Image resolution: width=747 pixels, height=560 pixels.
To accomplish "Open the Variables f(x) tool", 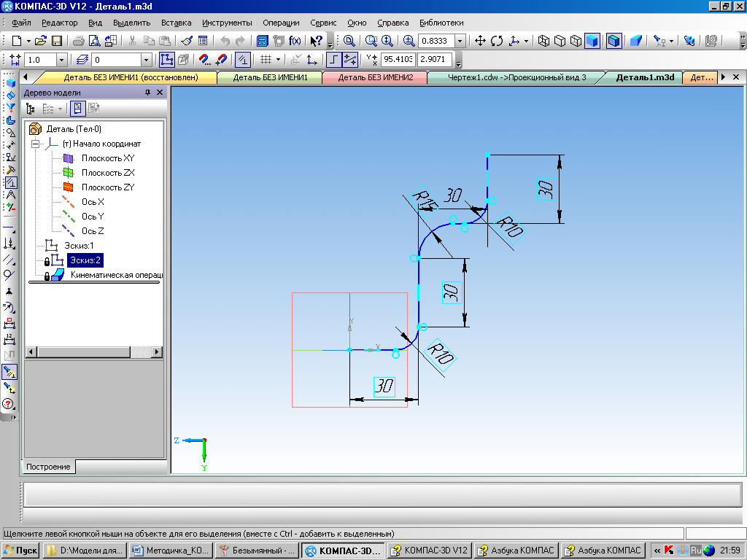I will pyautogui.click(x=295, y=41).
